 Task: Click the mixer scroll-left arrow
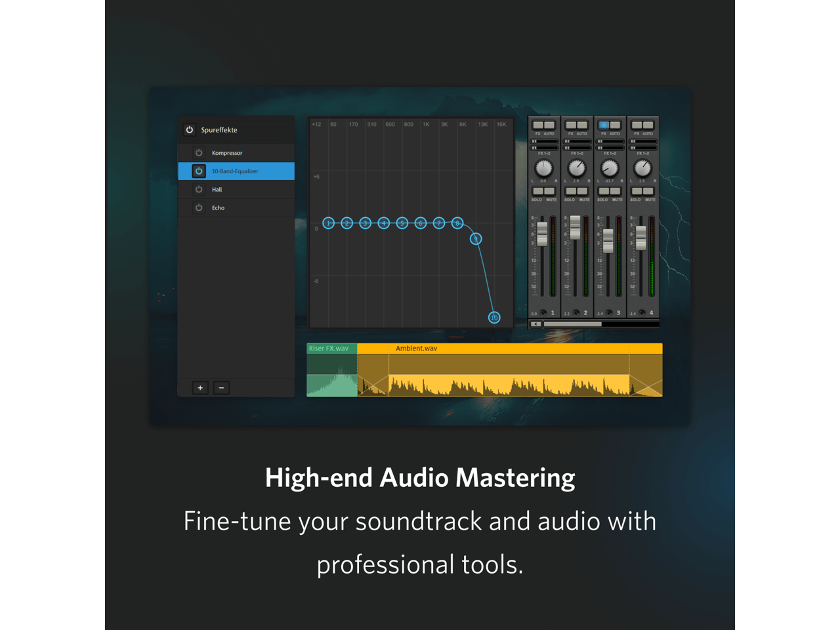click(x=536, y=324)
